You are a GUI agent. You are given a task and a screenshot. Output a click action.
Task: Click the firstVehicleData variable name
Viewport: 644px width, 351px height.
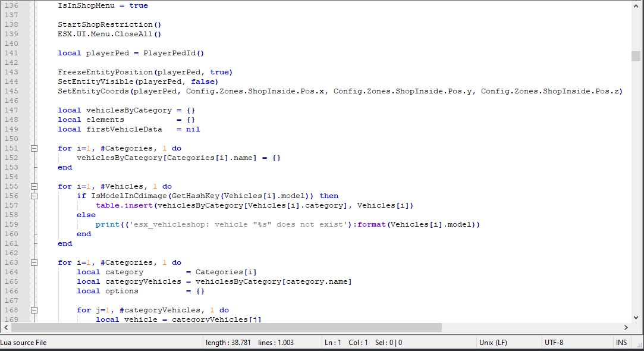pyautogui.click(x=124, y=130)
